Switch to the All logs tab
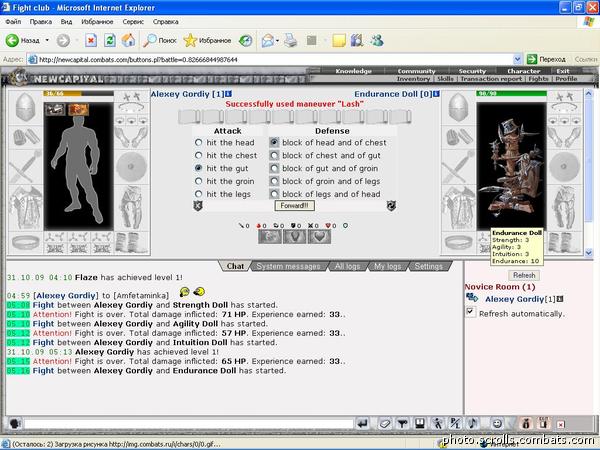This screenshot has width=600, height=450. point(347,266)
